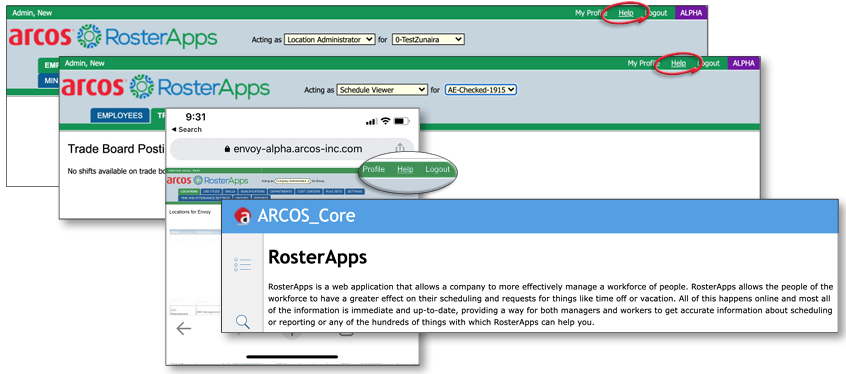Tap the LOCATIONS tab on mobile page
846x374 pixels.
click(x=189, y=192)
